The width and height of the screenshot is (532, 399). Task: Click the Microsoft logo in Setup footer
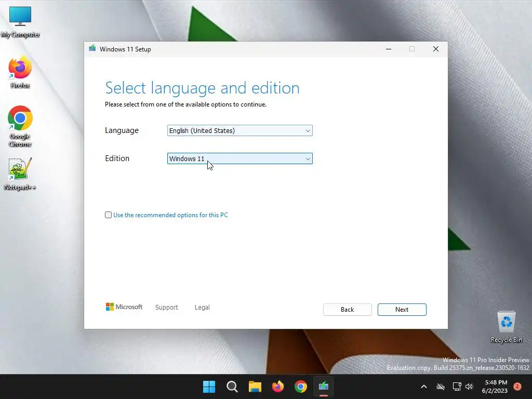(x=124, y=307)
